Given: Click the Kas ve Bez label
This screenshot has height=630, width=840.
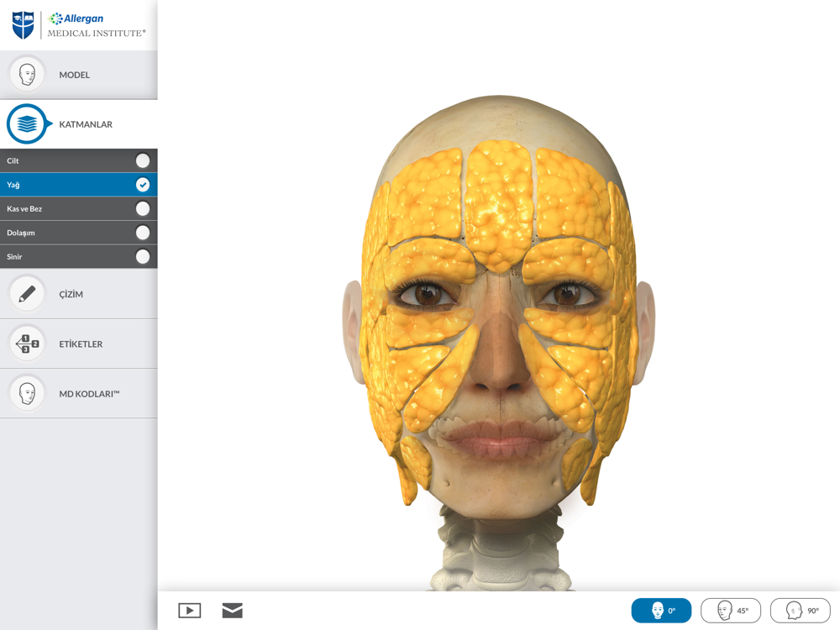Looking at the screenshot, I should (x=24, y=208).
